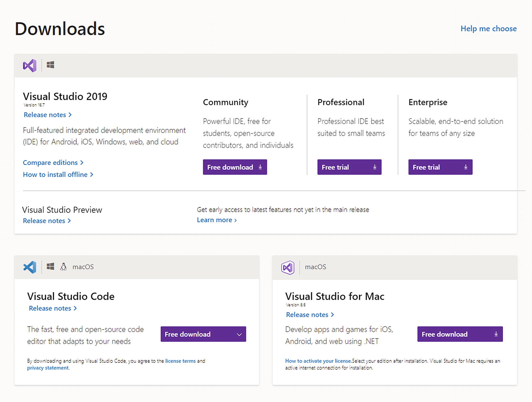Click the Visual Studio for Mac logo
Screen dimensions: 532x402
point(288,267)
